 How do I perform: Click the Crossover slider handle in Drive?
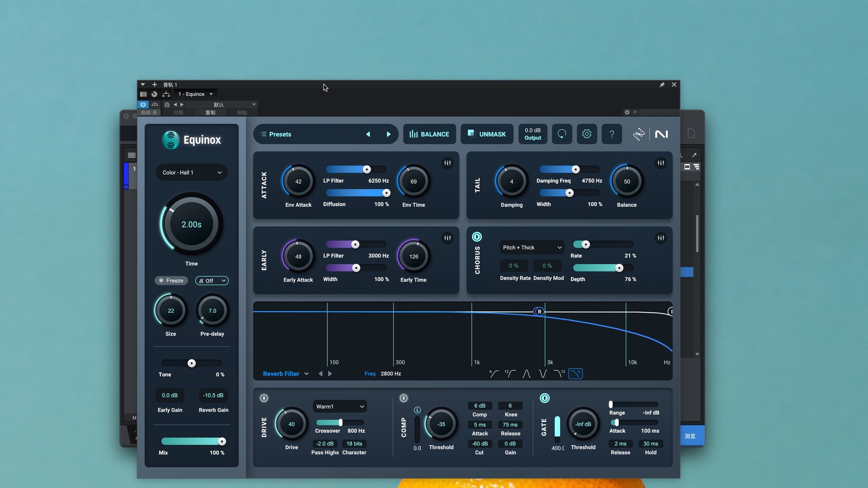(x=340, y=423)
